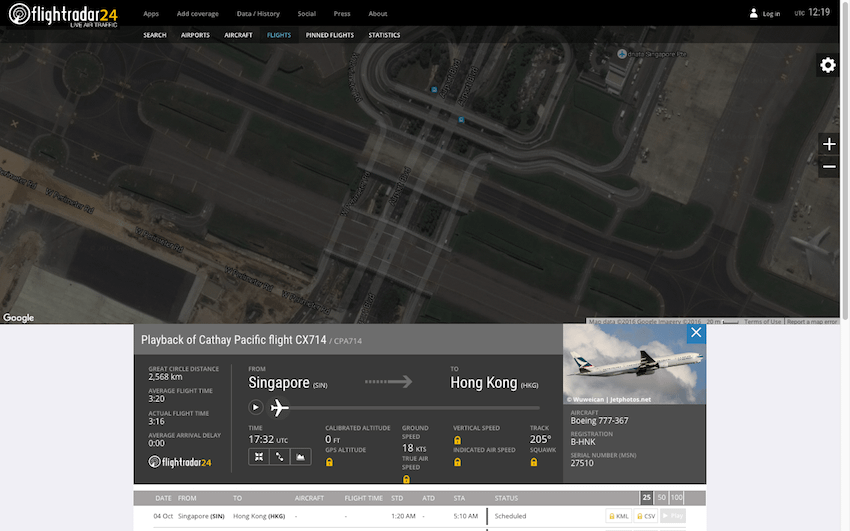Switch to the FLIGHTS tab
The height and width of the screenshot is (531, 850).
279,35
